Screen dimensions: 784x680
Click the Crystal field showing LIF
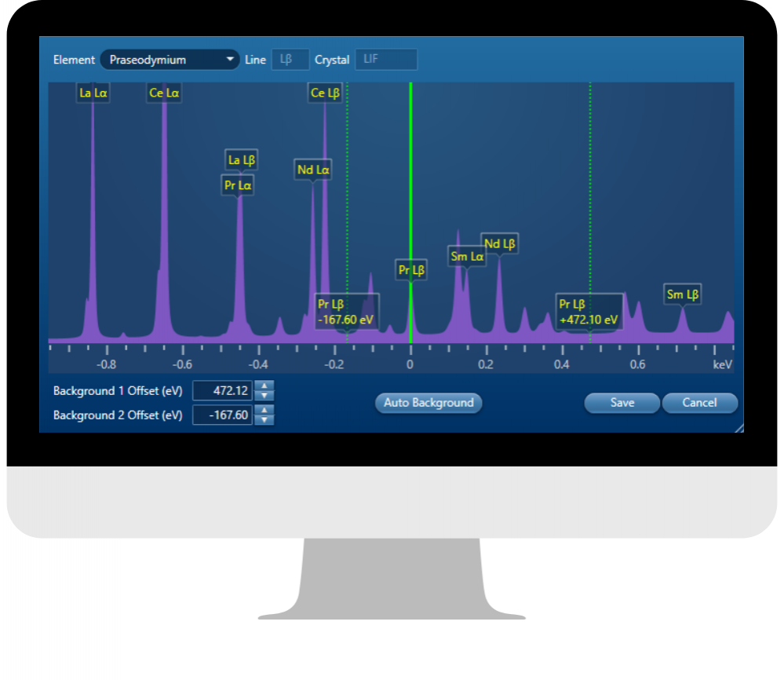point(386,60)
